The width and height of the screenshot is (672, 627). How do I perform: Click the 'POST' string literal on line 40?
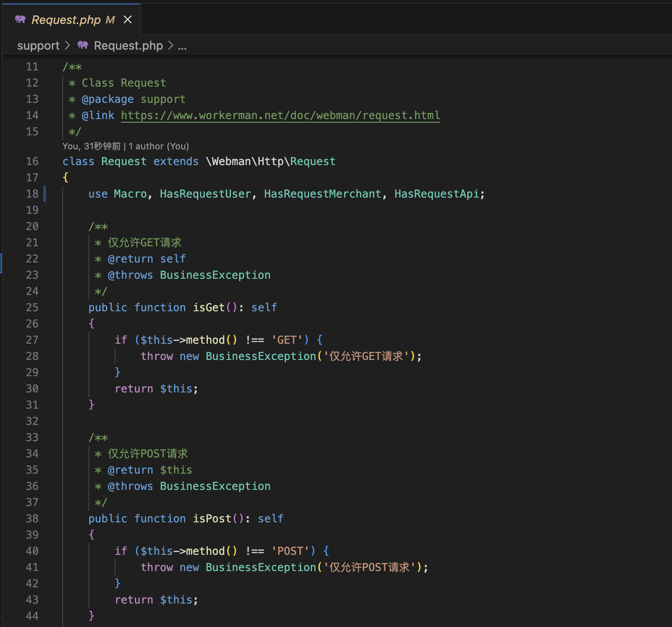290,551
